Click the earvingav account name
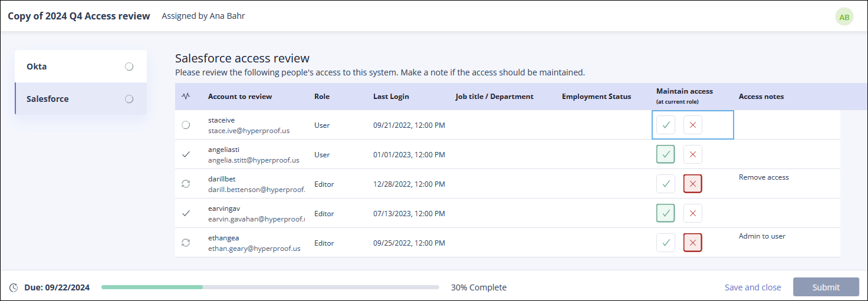This screenshot has height=301, width=868. (x=224, y=209)
